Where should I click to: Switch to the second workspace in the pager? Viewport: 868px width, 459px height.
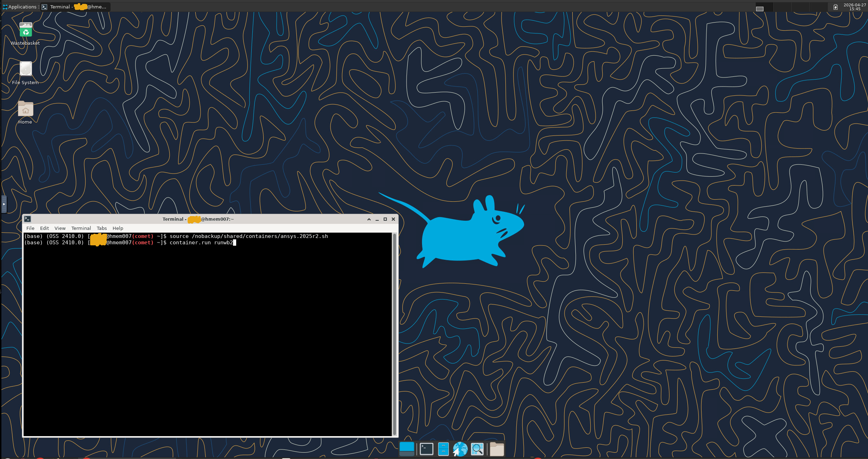(x=782, y=7)
